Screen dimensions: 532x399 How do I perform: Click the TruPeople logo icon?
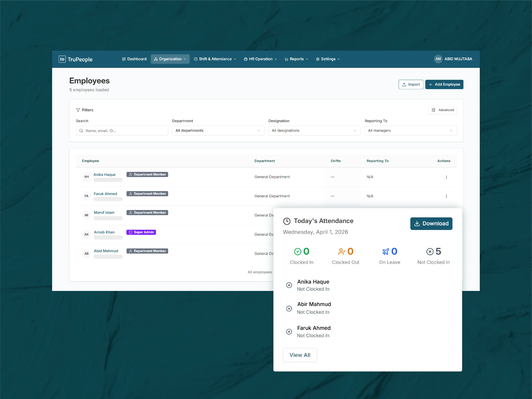62,59
